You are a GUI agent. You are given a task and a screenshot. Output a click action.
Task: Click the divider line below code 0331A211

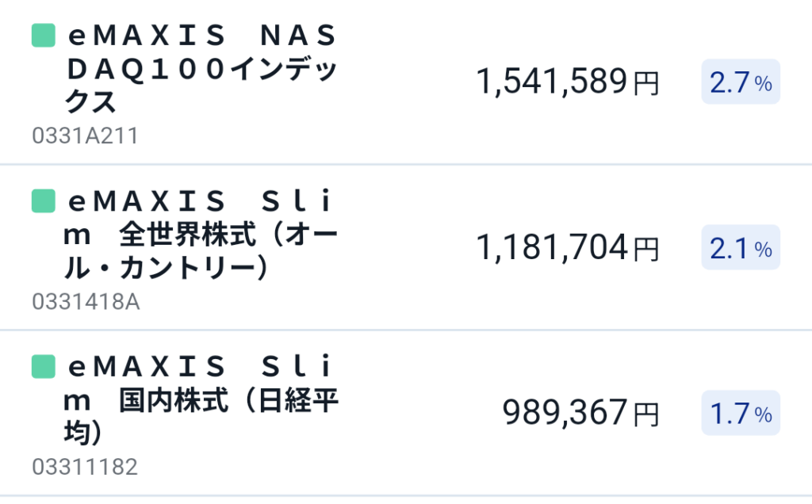tap(406, 165)
